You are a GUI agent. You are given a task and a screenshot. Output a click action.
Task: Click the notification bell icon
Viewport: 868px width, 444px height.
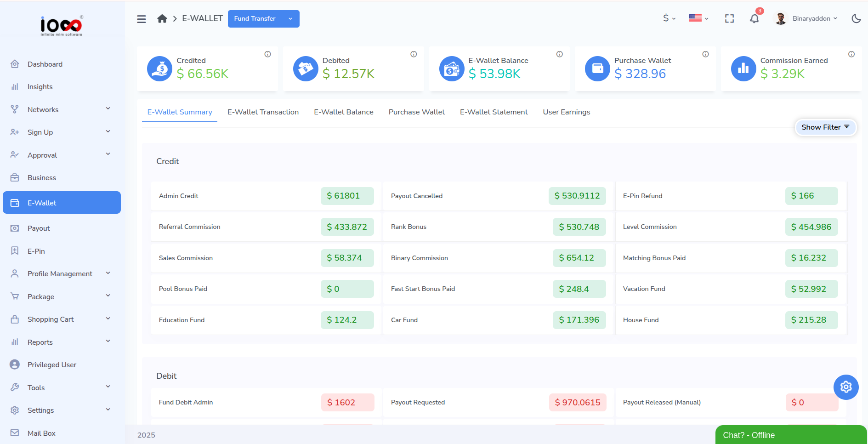coord(754,18)
